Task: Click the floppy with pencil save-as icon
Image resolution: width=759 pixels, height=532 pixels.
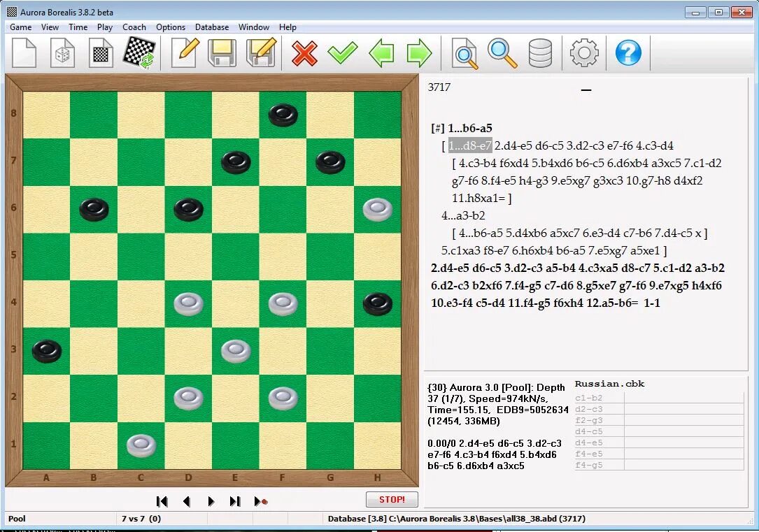Action: pos(262,52)
